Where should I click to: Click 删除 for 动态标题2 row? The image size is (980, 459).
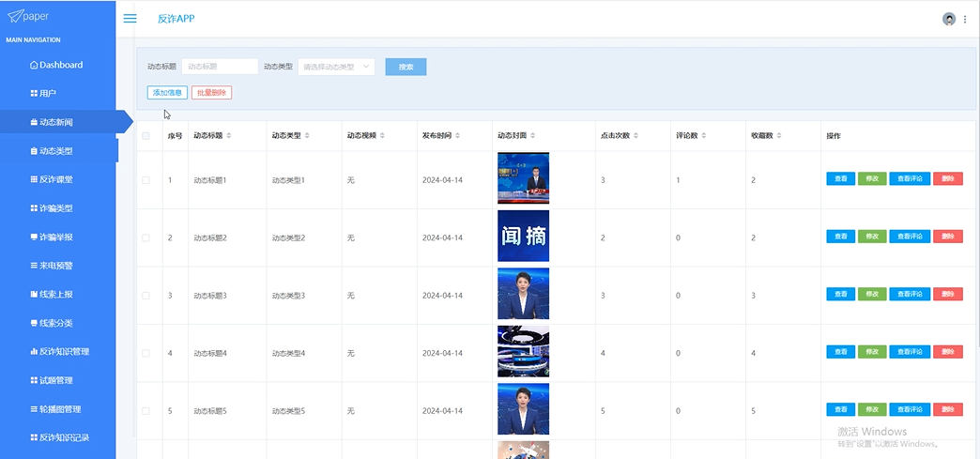948,237
